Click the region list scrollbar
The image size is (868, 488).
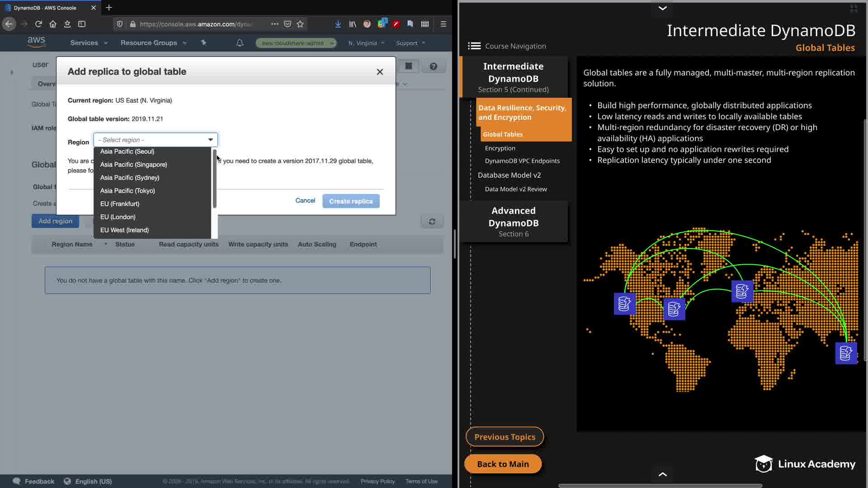214,178
